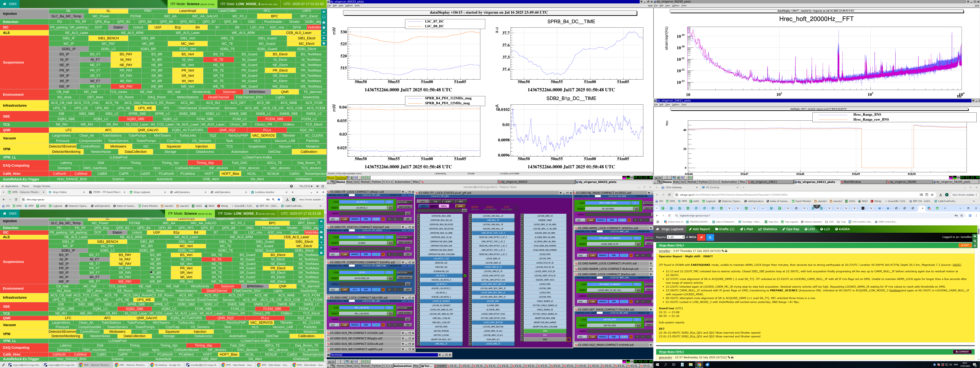
Task: Open Places menu in GNOME top bar
Action: pyautogui.click(x=26, y=186)
